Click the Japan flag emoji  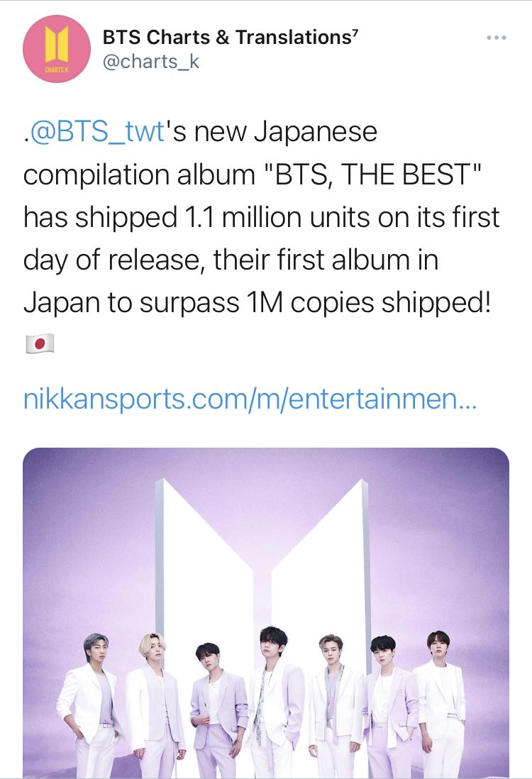pyautogui.click(x=40, y=345)
